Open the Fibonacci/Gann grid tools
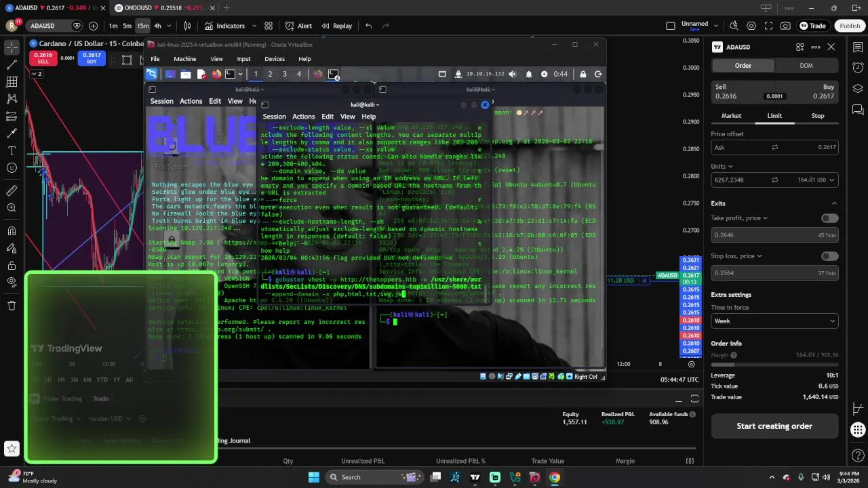 click(x=12, y=82)
